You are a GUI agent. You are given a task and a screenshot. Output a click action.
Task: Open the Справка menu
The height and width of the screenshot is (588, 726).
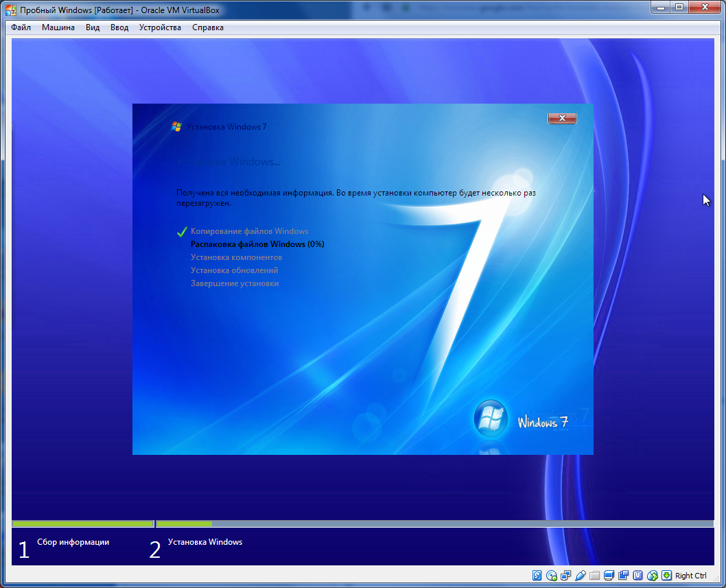pos(207,27)
